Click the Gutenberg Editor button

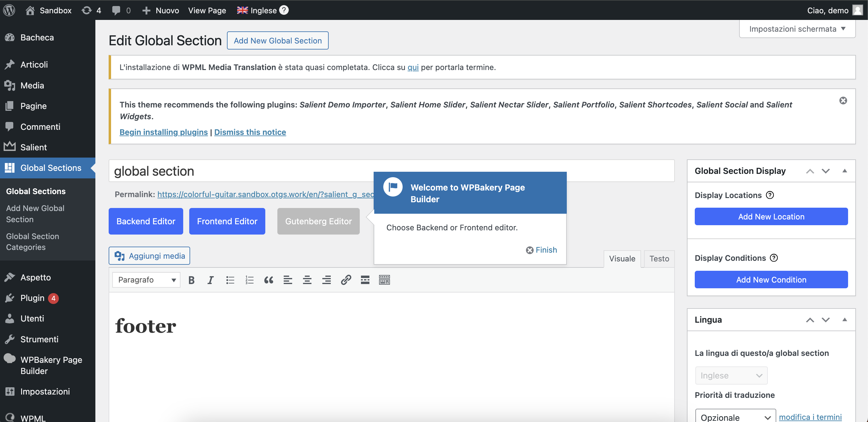click(x=318, y=221)
